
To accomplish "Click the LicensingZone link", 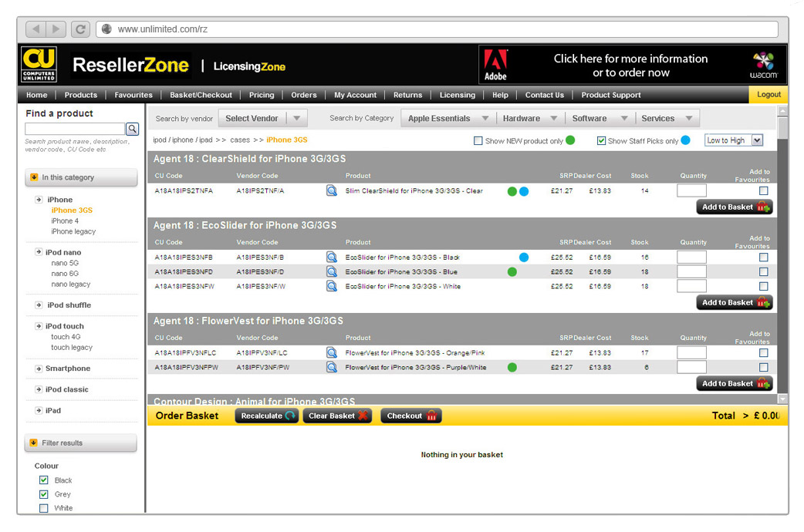I will coord(249,66).
